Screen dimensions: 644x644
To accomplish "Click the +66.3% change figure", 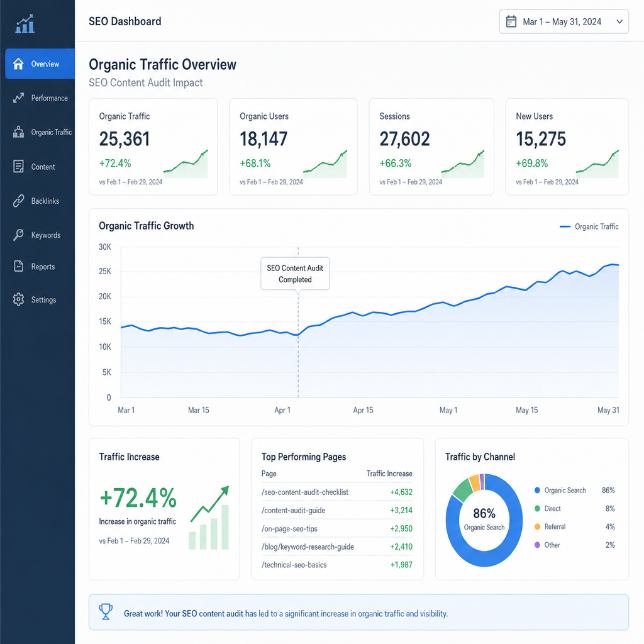I will [x=395, y=164].
